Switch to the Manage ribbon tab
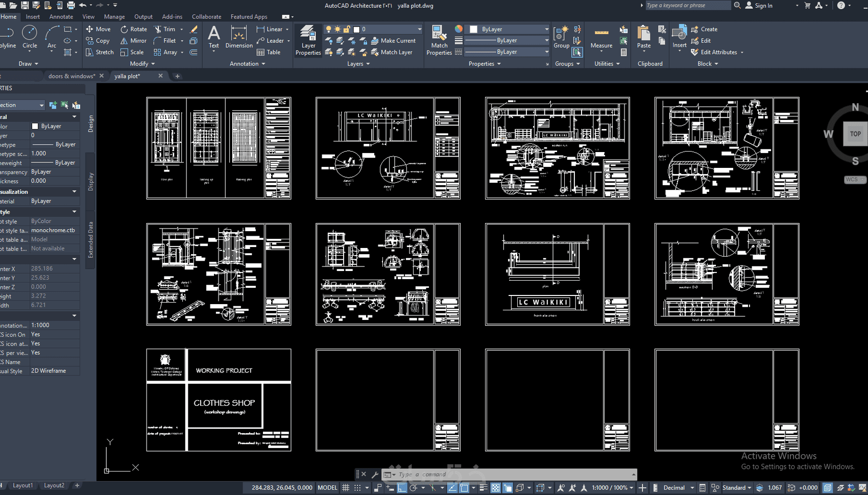 click(x=114, y=17)
